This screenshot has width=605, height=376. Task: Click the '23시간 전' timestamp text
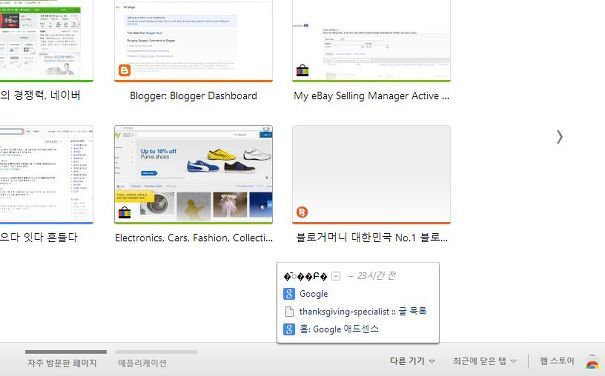point(375,276)
